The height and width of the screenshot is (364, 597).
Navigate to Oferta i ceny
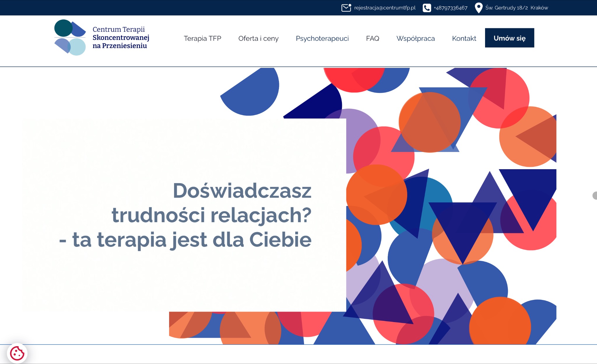(258, 38)
